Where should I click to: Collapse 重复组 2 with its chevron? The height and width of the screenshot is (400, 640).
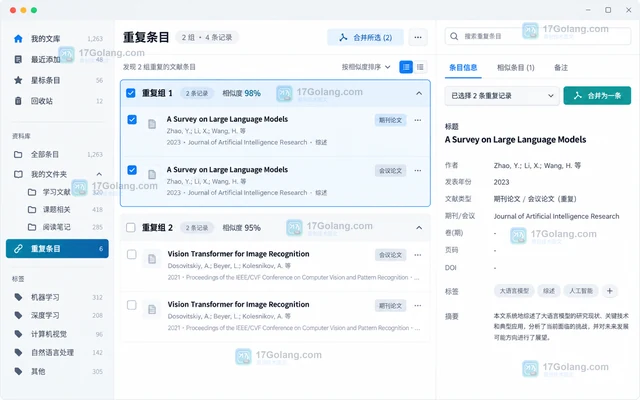(419, 227)
